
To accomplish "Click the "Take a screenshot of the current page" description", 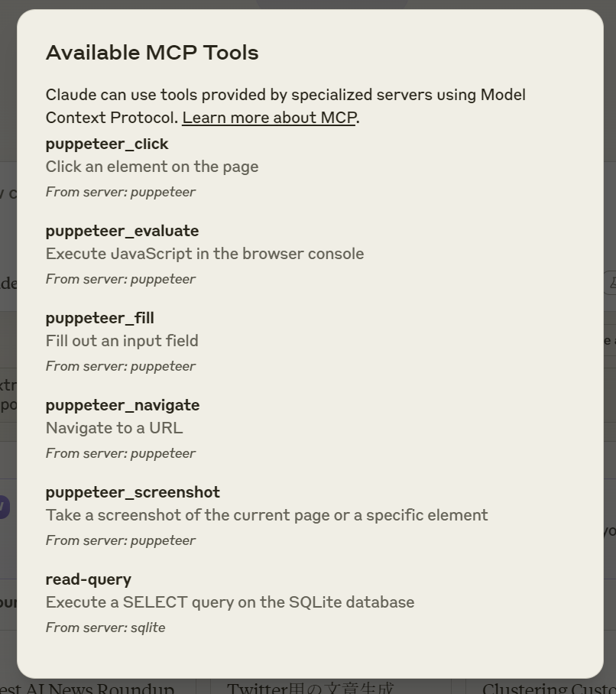I will point(267,515).
